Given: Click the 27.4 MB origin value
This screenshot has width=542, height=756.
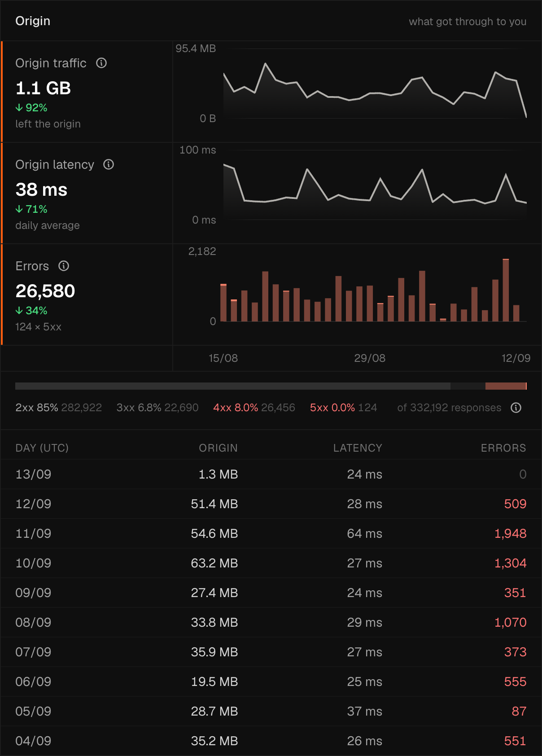Looking at the screenshot, I should point(214,593).
